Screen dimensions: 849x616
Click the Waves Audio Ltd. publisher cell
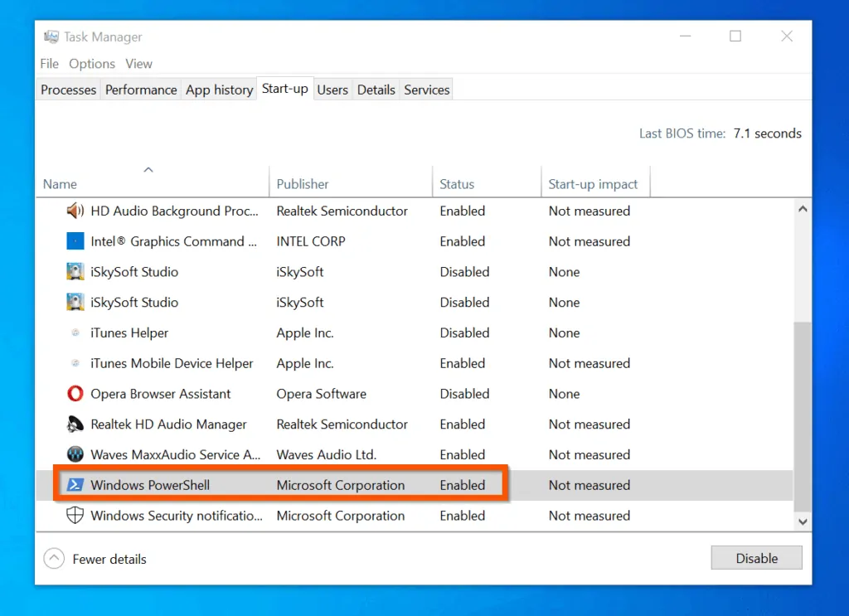tap(327, 454)
